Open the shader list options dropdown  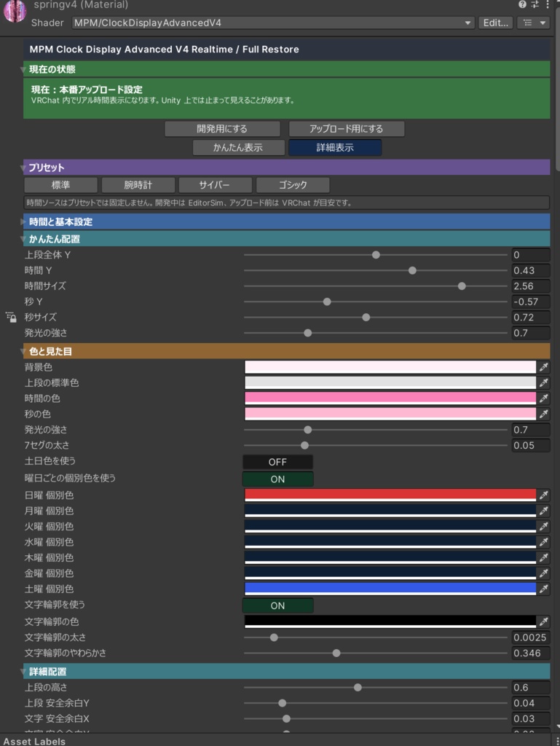click(x=534, y=23)
